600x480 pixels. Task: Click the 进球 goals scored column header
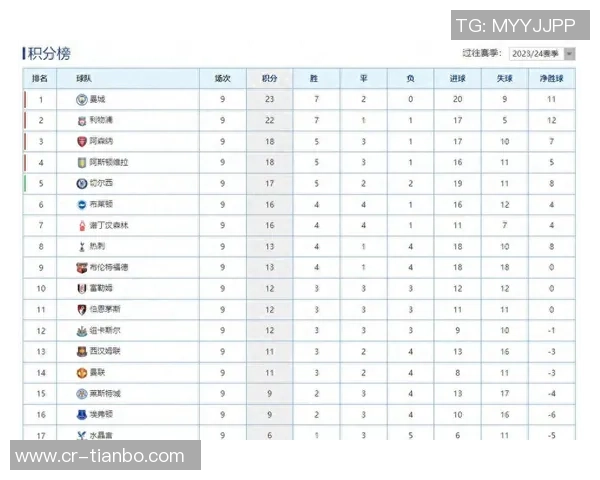click(457, 78)
